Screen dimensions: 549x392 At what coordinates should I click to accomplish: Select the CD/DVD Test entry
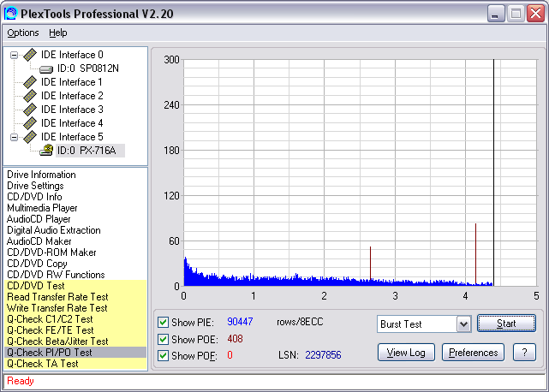pyautogui.click(x=75, y=286)
